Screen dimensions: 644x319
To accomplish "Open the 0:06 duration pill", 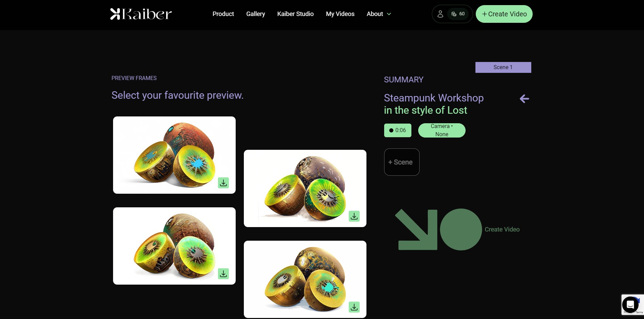I will pyautogui.click(x=398, y=130).
